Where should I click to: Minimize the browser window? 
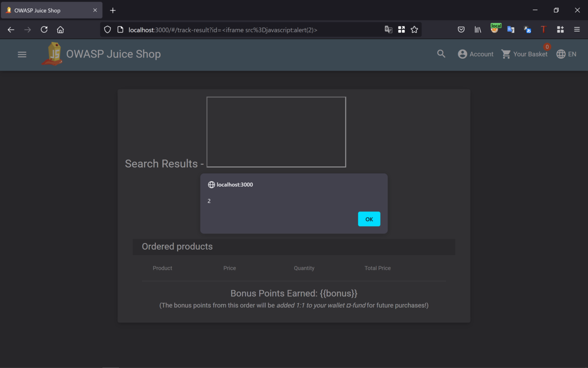(535, 10)
